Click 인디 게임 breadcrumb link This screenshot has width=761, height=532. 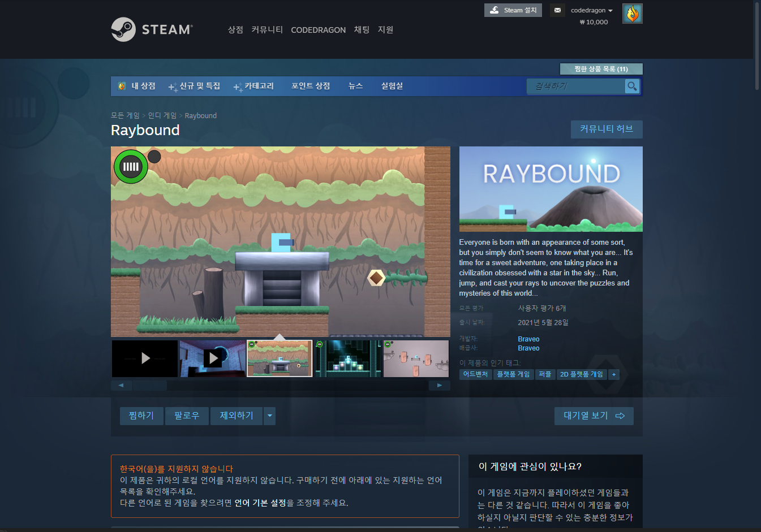[162, 115]
